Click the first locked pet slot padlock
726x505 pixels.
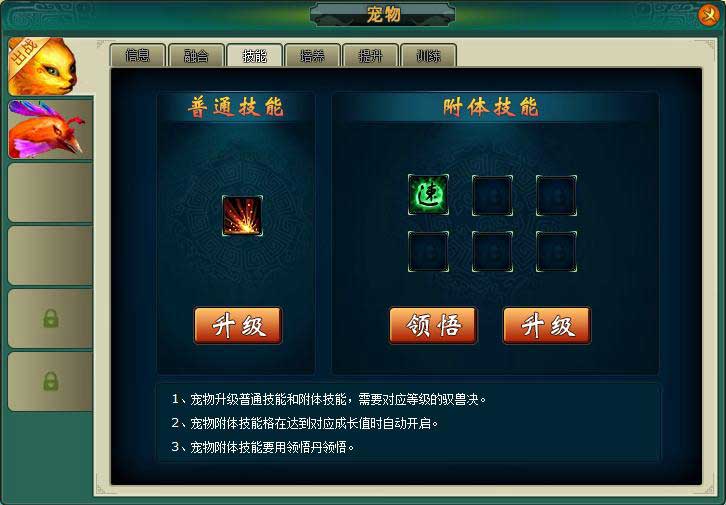(50, 318)
